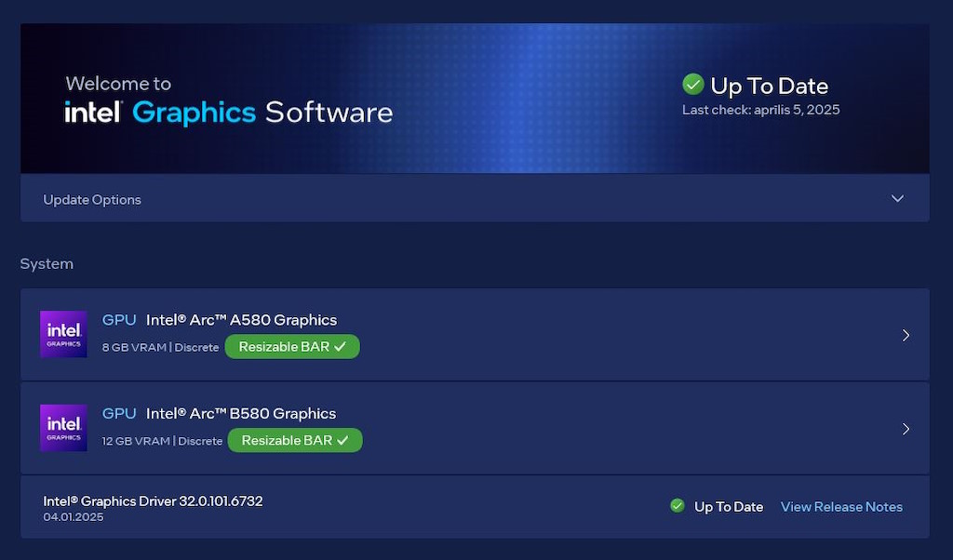
Task: Click Resizable BAR badge for A580
Action: point(292,347)
